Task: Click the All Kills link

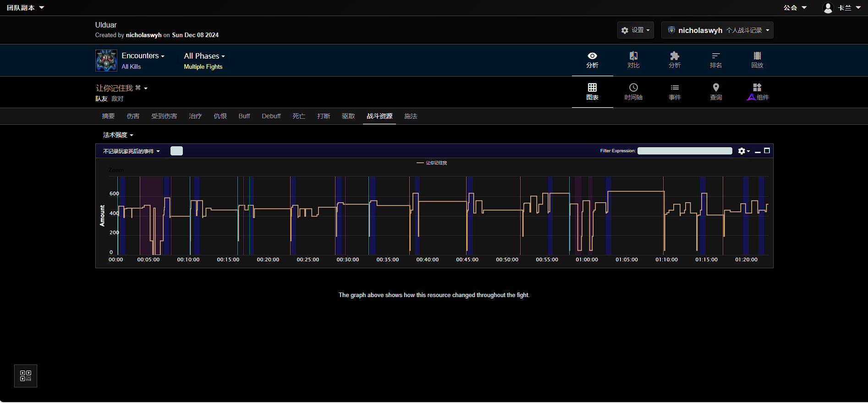Action: (132, 67)
